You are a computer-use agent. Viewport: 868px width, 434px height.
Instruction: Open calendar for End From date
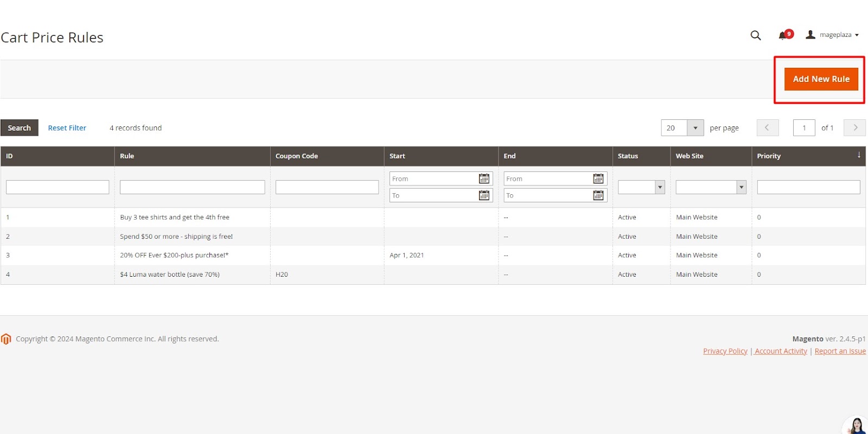[x=598, y=178]
